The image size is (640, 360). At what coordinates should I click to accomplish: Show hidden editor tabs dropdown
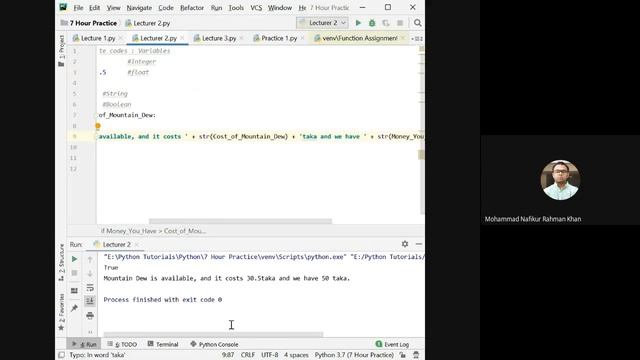[417, 38]
